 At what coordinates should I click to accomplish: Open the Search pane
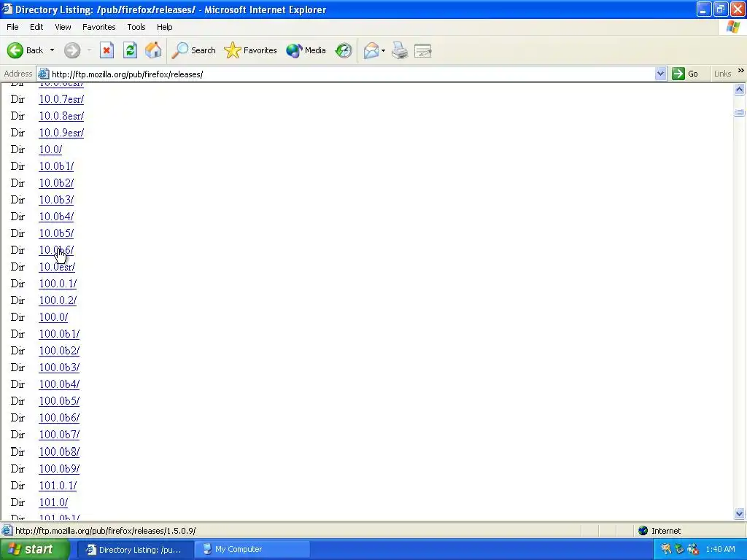tap(193, 50)
